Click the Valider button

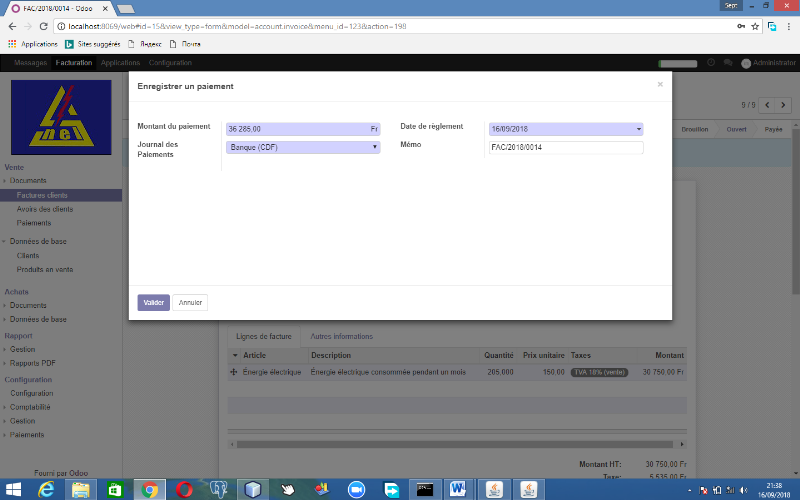click(153, 302)
